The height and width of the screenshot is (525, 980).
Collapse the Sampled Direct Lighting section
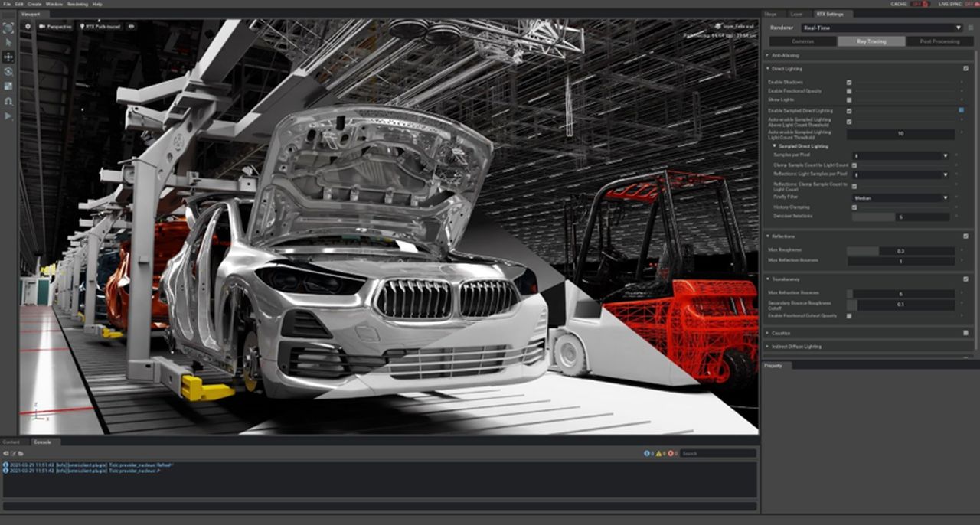(x=776, y=145)
